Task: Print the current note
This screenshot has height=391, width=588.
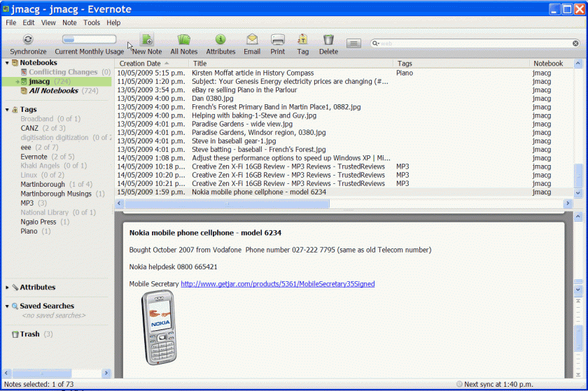Action: (x=278, y=39)
